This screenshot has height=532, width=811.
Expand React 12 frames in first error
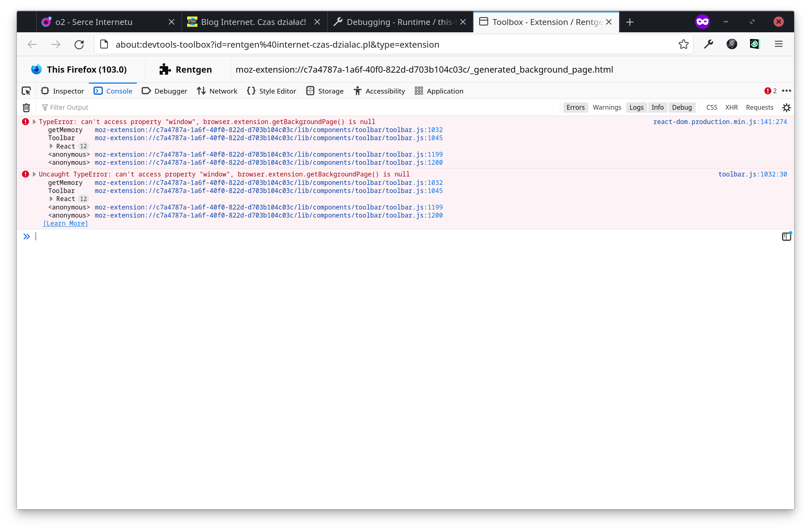(51, 146)
